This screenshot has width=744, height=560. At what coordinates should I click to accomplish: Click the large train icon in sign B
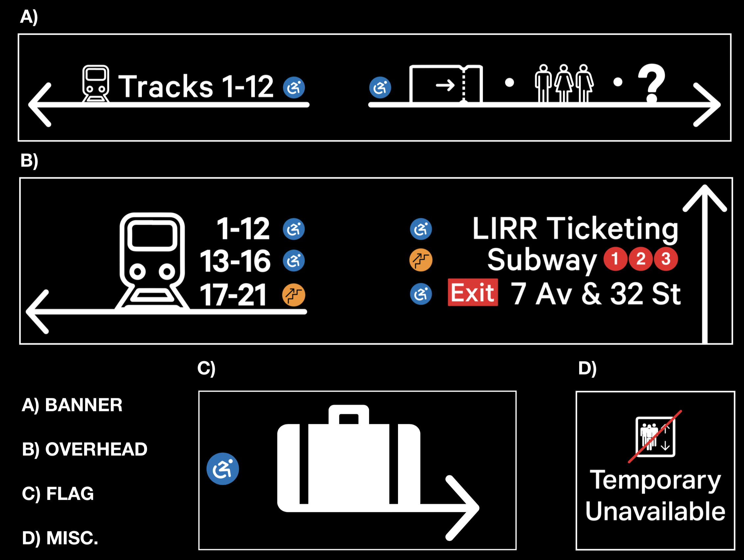152,261
